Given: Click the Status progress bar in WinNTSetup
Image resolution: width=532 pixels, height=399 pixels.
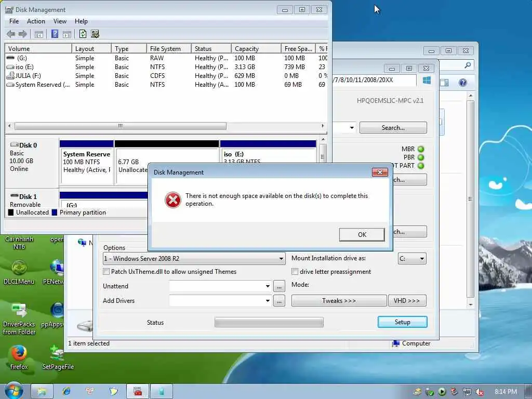Looking at the screenshot, I should (x=269, y=322).
